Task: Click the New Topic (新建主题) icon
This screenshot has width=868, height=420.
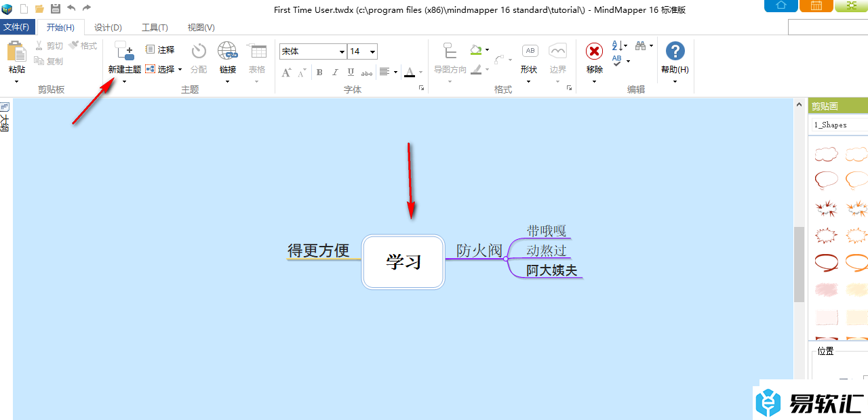Action: tap(125, 51)
